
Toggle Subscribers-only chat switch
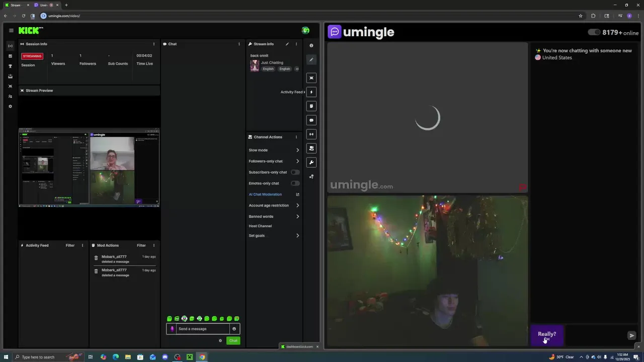point(295,172)
